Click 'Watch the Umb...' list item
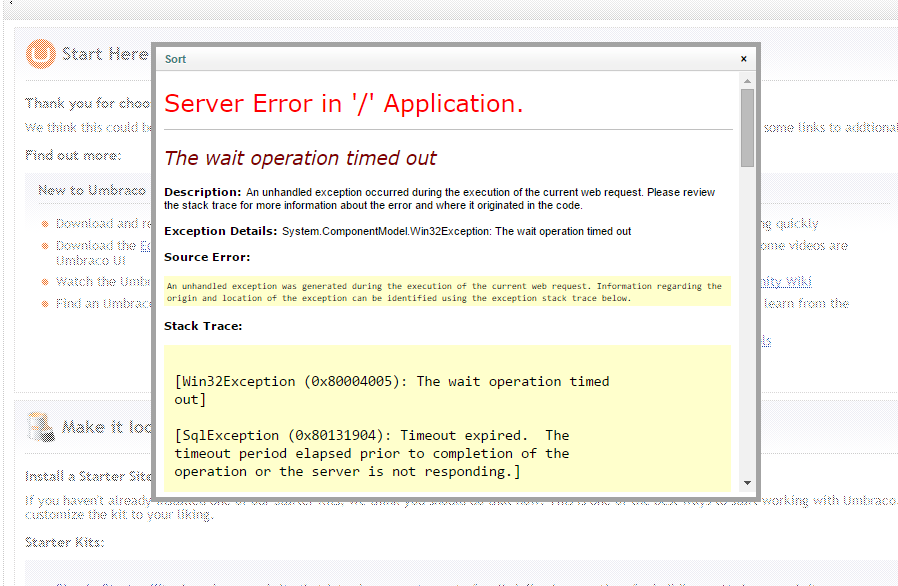This screenshot has width=898, height=586. coord(103,282)
